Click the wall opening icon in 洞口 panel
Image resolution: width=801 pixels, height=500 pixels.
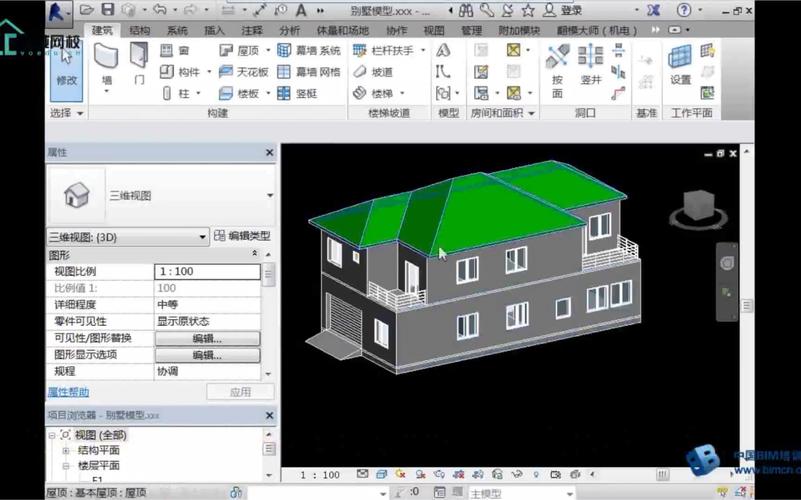click(x=619, y=50)
